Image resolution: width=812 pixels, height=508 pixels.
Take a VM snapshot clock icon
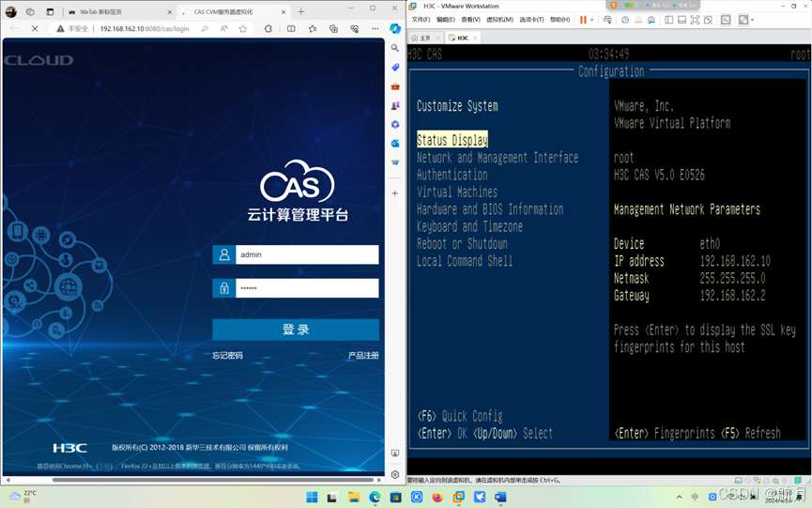(x=625, y=20)
